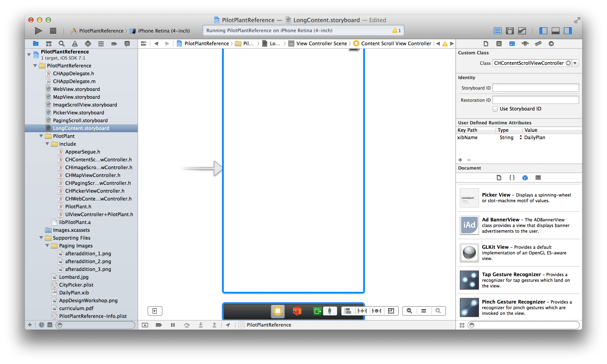Screen dimensions: 607x364
Task: Open iPhone Retina (4-inch) destination menu
Action: pos(160,31)
